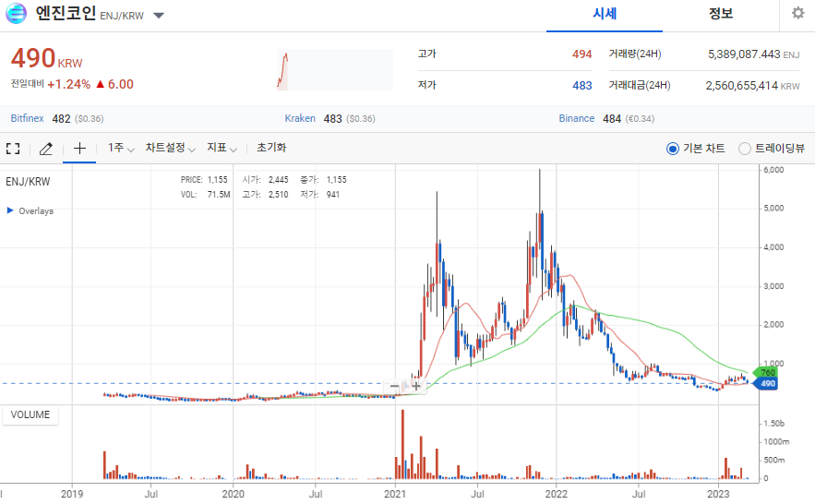Open the 1주 interval dropdown
The height and width of the screenshot is (504, 815).
click(121, 148)
